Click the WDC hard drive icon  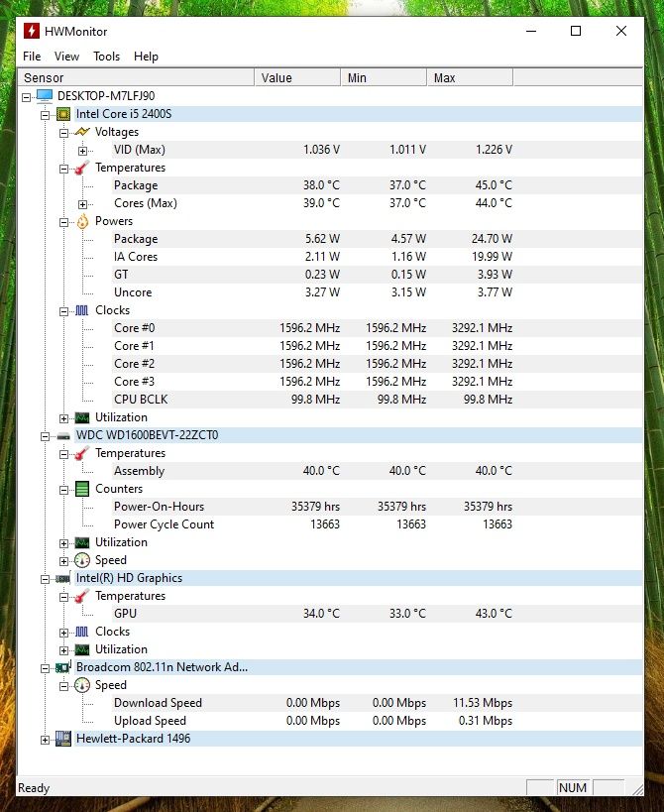tap(63, 436)
